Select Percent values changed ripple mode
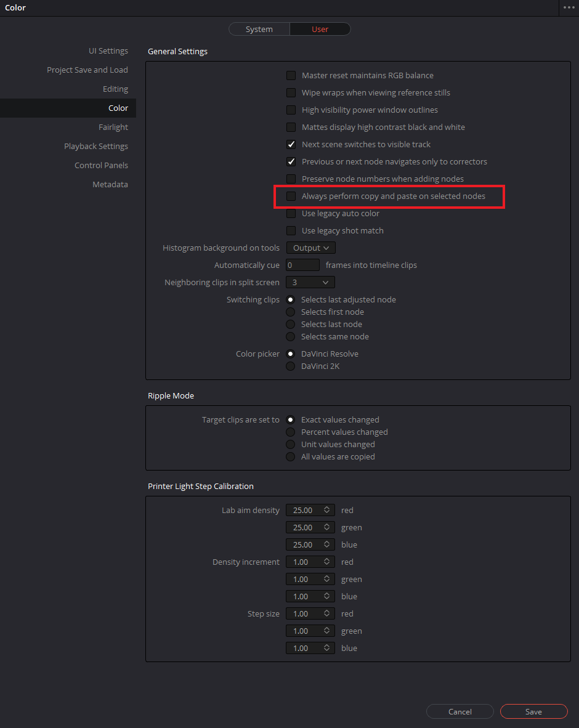Image resolution: width=579 pixels, height=728 pixels. click(291, 432)
